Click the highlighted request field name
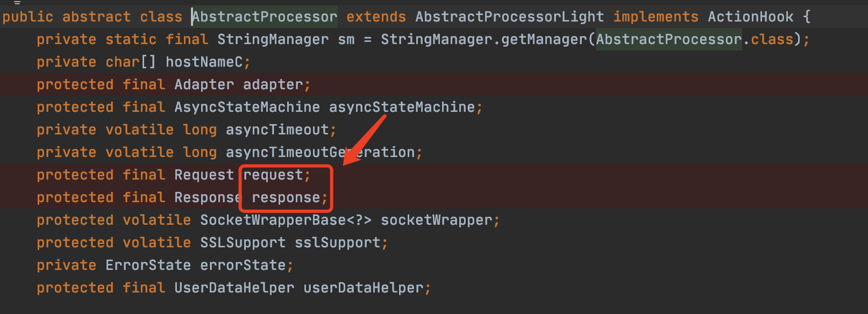The width and height of the screenshot is (868, 314). [x=273, y=175]
